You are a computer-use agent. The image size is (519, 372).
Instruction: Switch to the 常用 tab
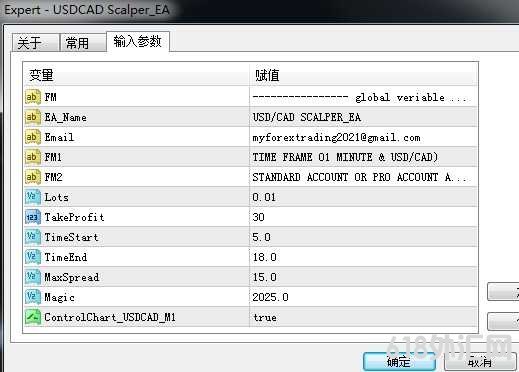83,43
